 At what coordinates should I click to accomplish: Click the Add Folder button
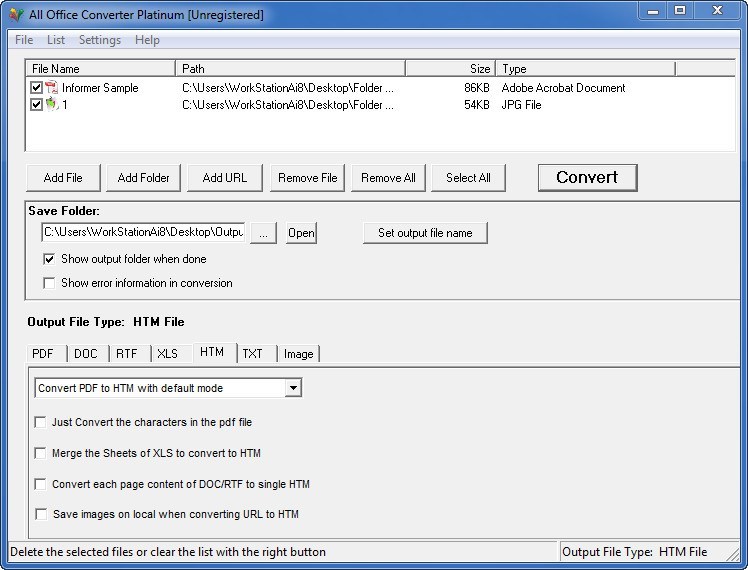point(143,178)
